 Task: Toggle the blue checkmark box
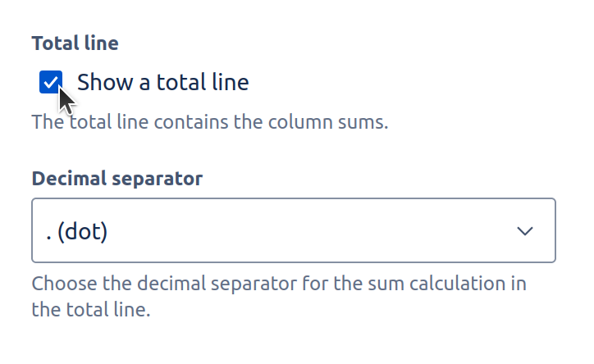click(51, 82)
